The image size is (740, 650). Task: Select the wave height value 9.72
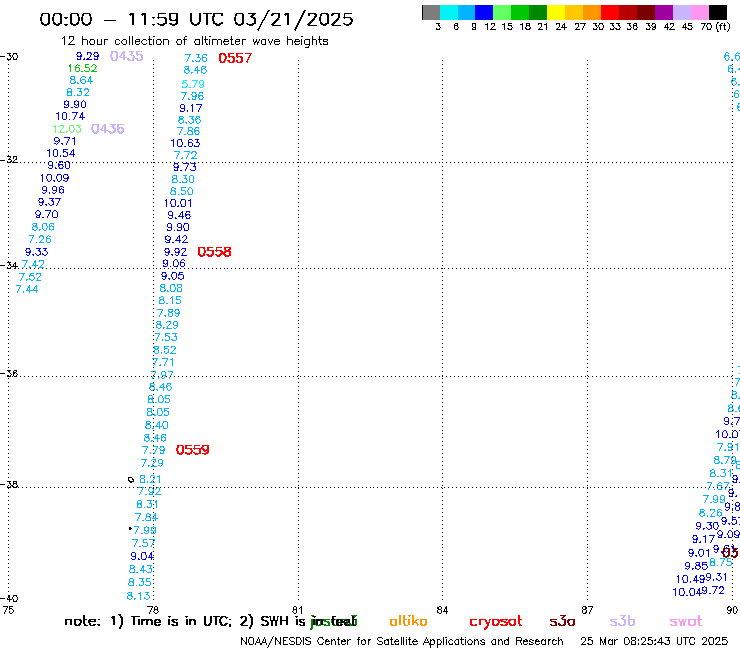click(713, 591)
